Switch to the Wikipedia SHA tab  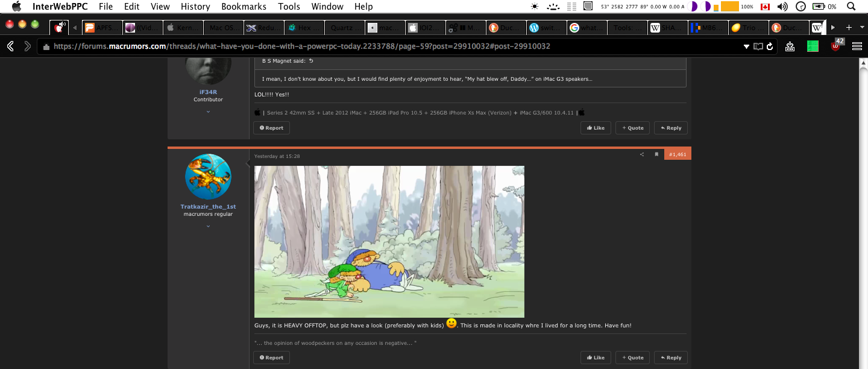tap(667, 28)
